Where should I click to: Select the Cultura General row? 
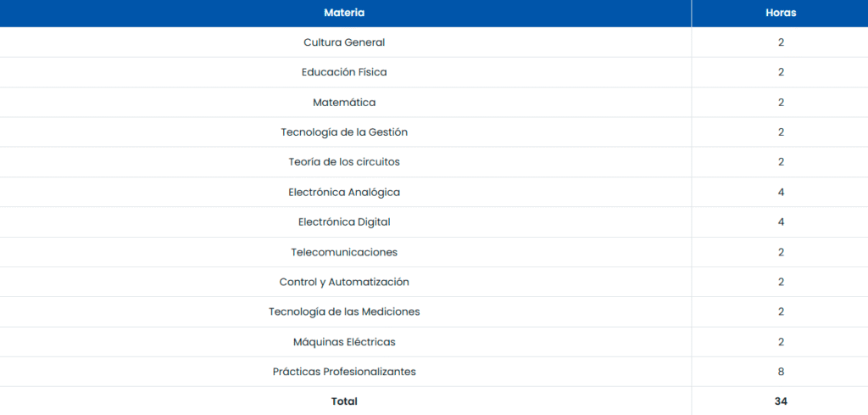coord(344,42)
